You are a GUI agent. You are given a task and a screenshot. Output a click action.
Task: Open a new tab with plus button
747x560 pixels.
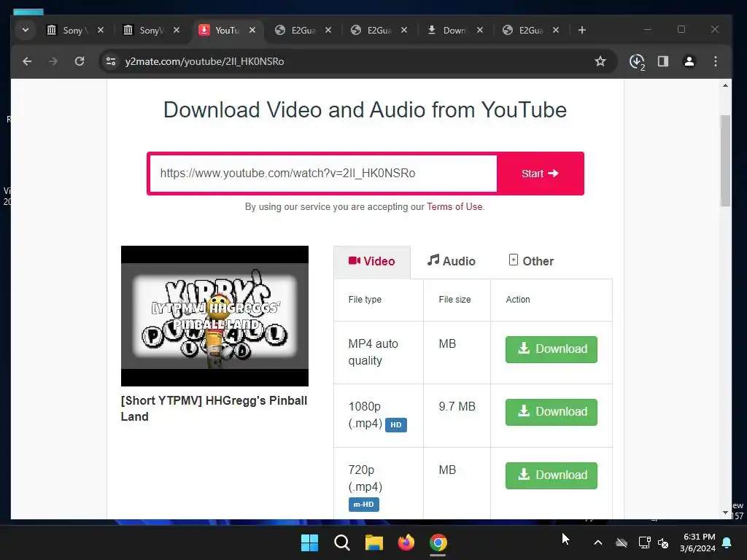581,30
